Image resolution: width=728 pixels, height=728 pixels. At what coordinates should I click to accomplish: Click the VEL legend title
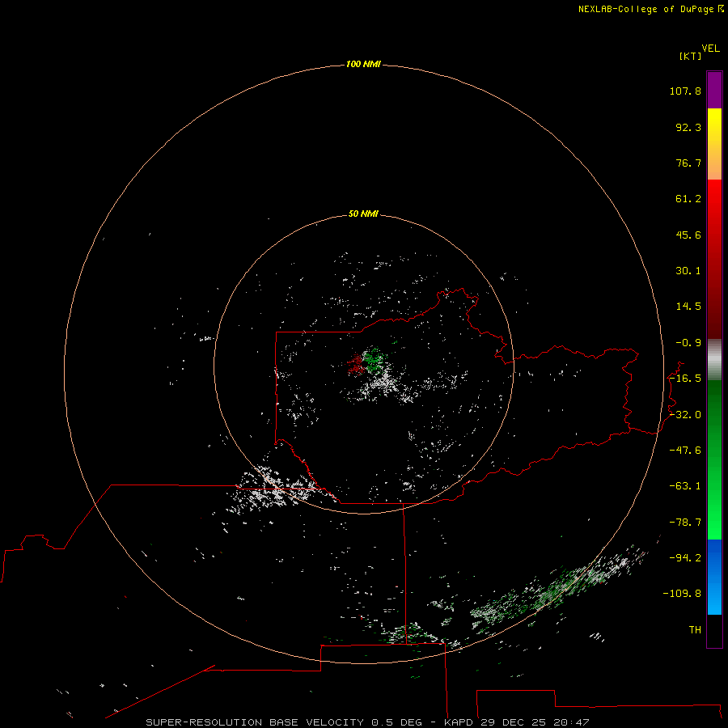711,49
